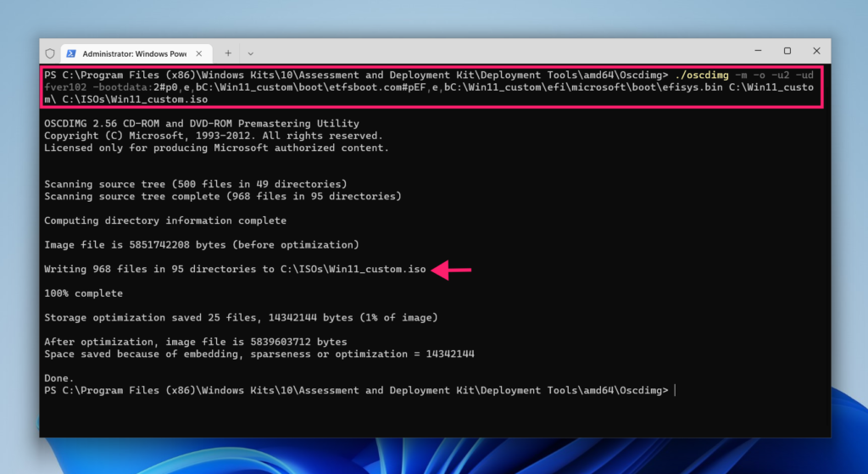868x474 pixels.
Task: Click "Image file is 5851742208 bytes" line
Action: click(202, 245)
